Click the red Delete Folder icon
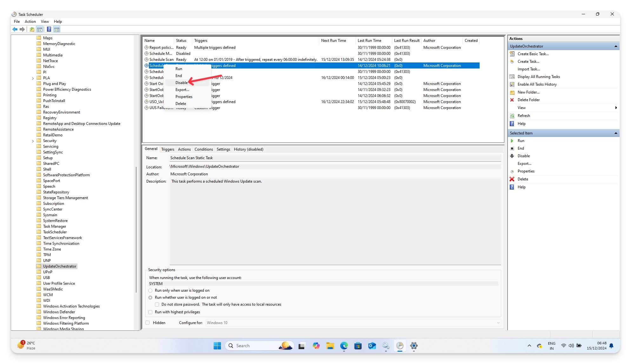The height and width of the screenshot is (364, 631). [x=512, y=100]
